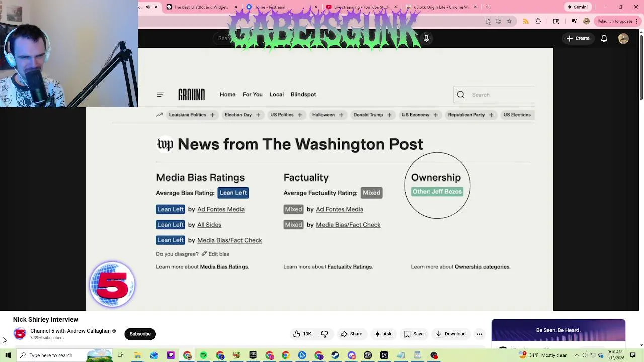
Task: Download the video
Action: (451, 334)
